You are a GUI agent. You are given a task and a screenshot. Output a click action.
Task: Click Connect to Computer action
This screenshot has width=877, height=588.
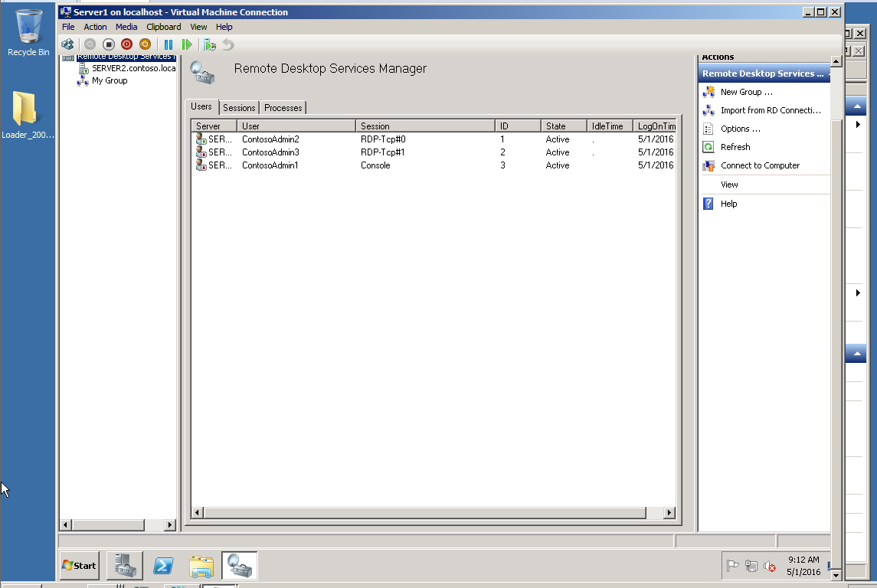pos(760,165)
